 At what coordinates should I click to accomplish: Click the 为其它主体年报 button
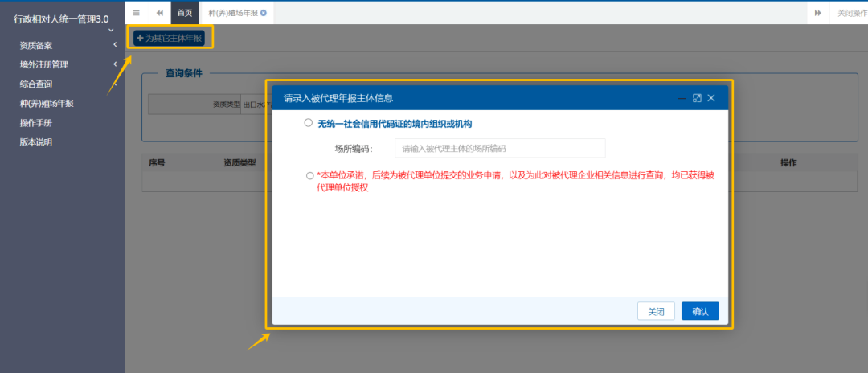pyautogui.click(x=169, y=38)
